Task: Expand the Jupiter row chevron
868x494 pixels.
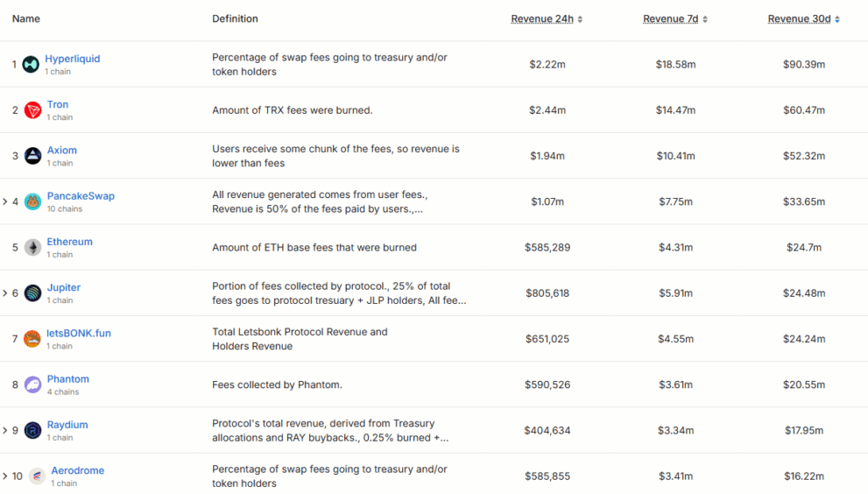Action: (5, 293)
